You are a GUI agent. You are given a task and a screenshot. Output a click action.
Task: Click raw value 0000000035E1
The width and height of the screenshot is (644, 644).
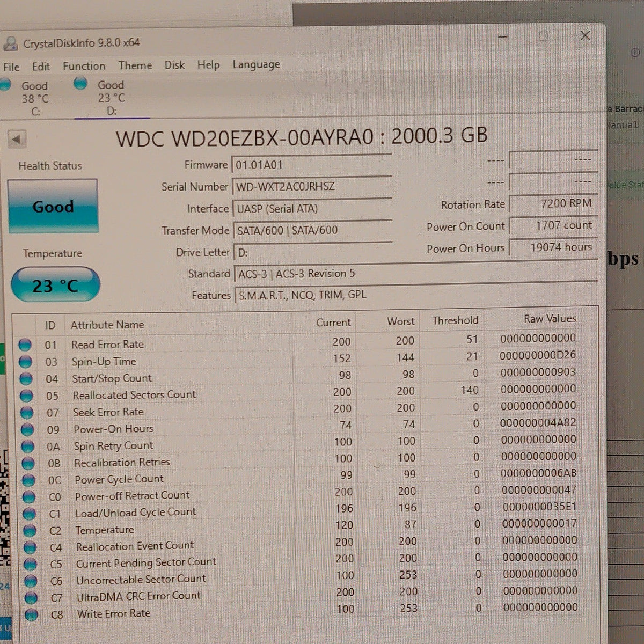(x=539, y=507)
